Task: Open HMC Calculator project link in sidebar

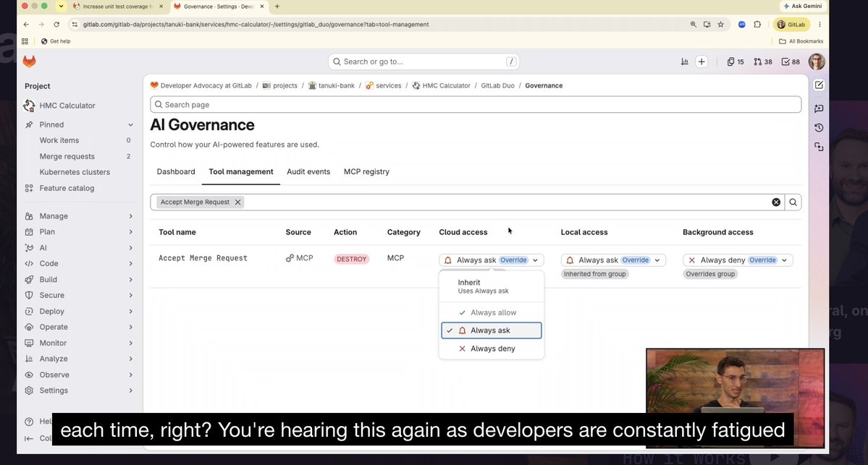Action: (x=79, y=106)
